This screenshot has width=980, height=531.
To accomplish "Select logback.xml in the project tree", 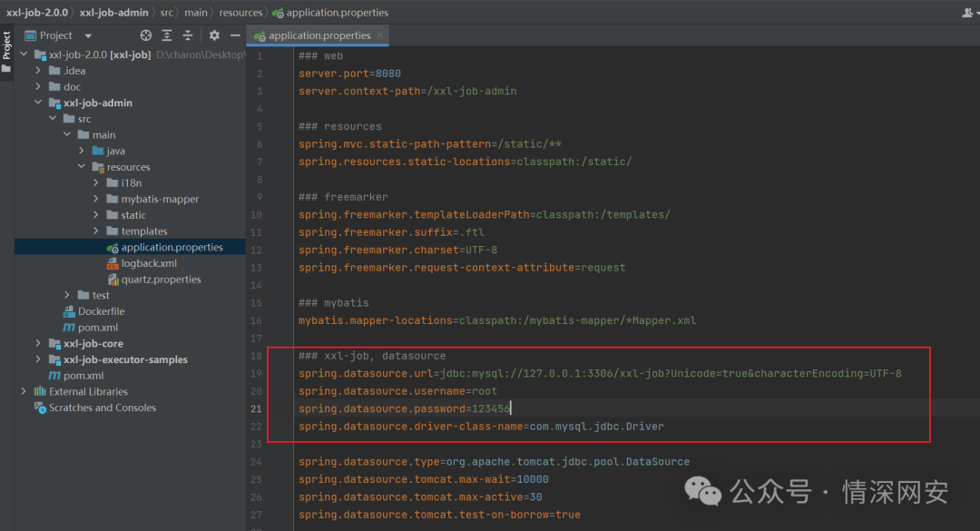I will pos(149,263).
